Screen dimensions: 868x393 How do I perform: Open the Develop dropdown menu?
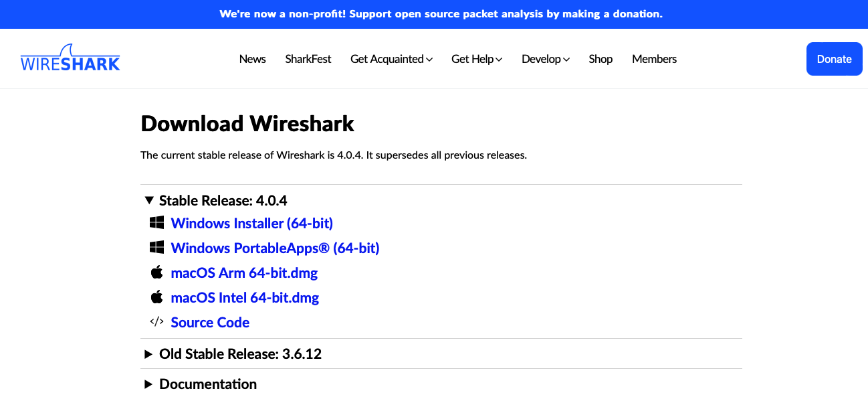click(x=546, y=59)
